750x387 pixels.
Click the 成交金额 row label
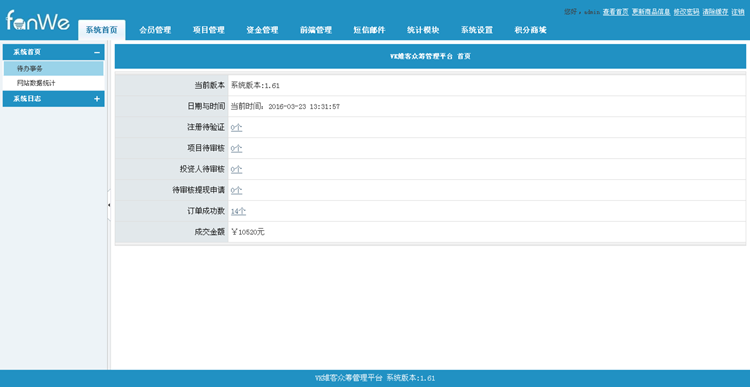tap(209, 232)
